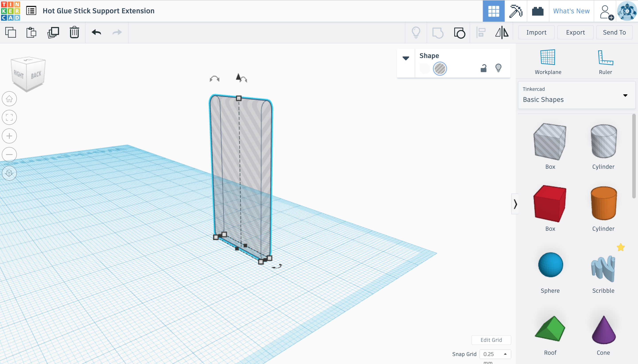
Task: Collapse the Shape panel arrow
Action: coord(406,58)
